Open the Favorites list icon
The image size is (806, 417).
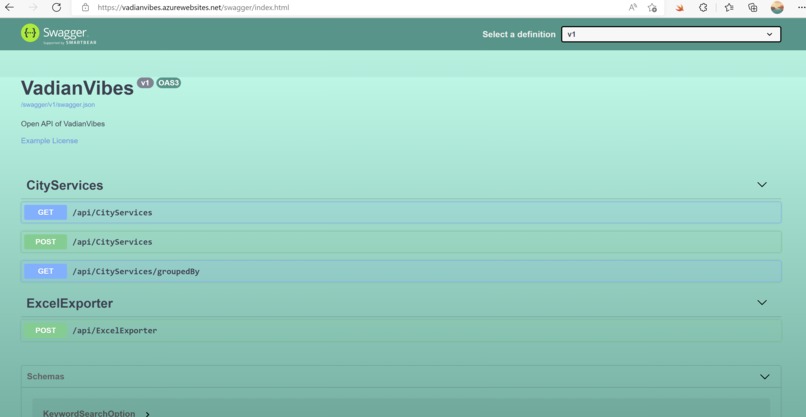[x=729, y=8]
